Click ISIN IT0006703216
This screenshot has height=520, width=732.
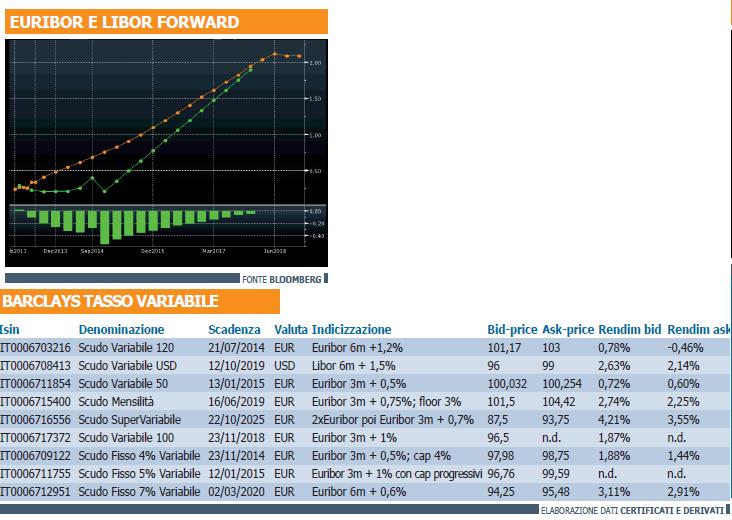[35, 348]
